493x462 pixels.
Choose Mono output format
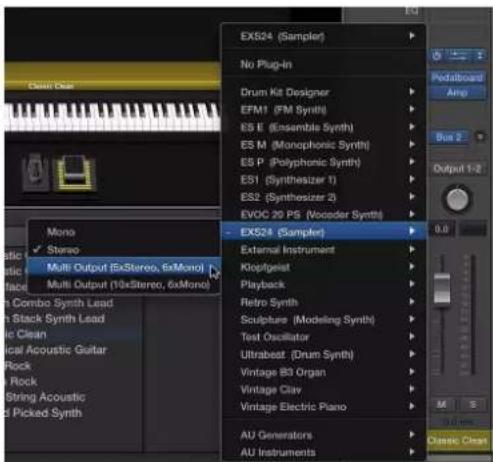tap(124, 232)
